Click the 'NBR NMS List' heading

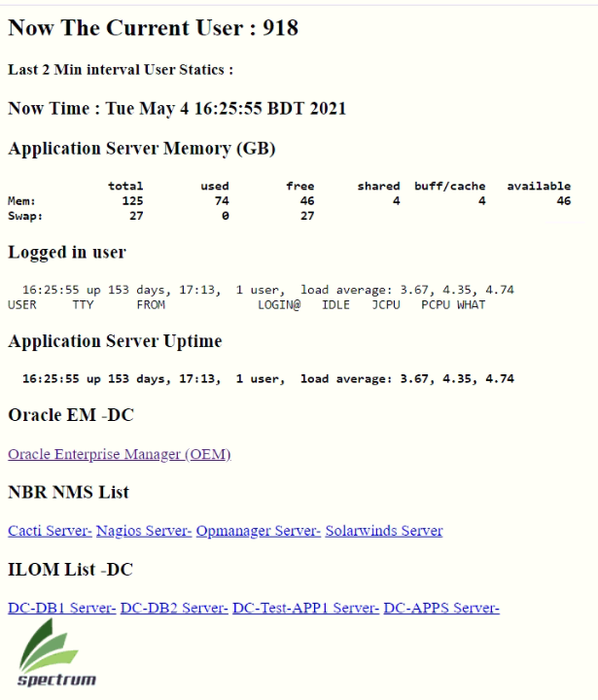pyautogui.click(x=68, y=492)
